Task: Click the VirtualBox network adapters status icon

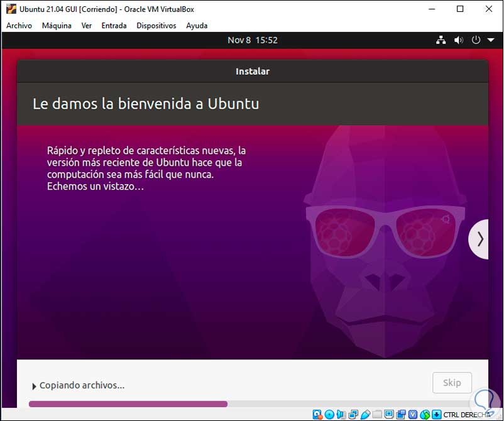Action: coord(353,415)
